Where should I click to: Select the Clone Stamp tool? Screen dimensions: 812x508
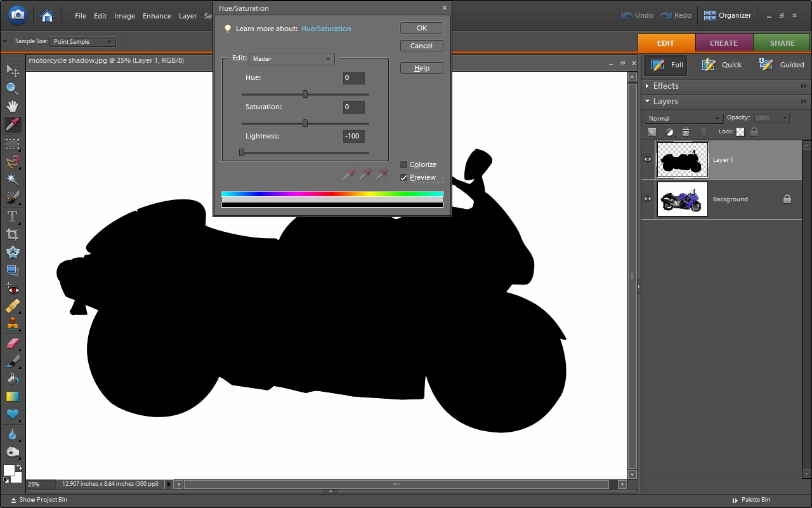12,324
